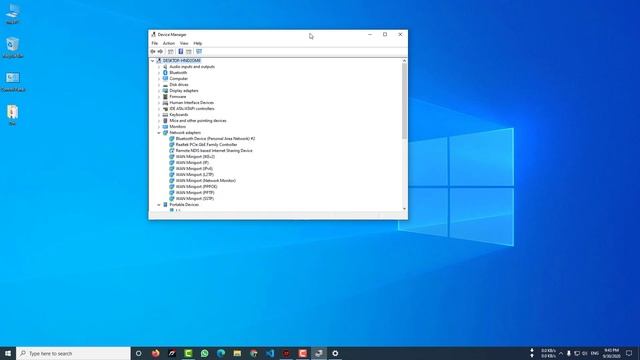The height and width of the screenshot is (360, 640).
Task: Select the Keyboards tree label
Action: [179, 115]
